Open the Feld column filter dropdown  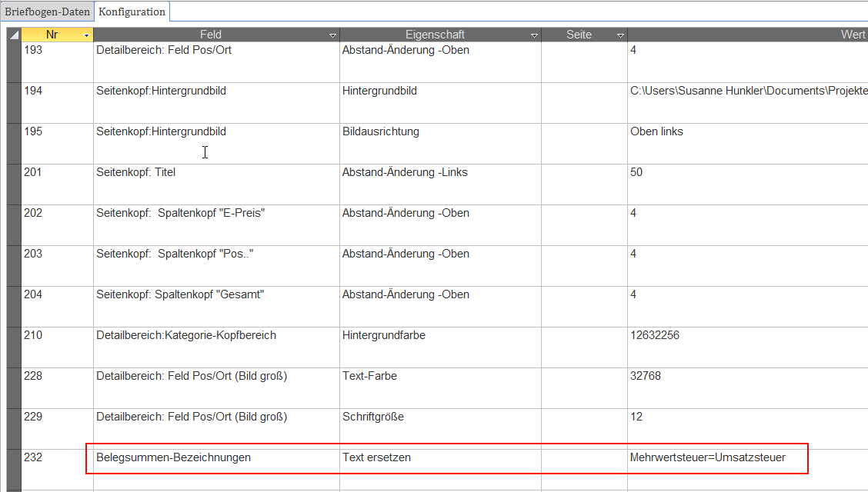click(332, 35)
